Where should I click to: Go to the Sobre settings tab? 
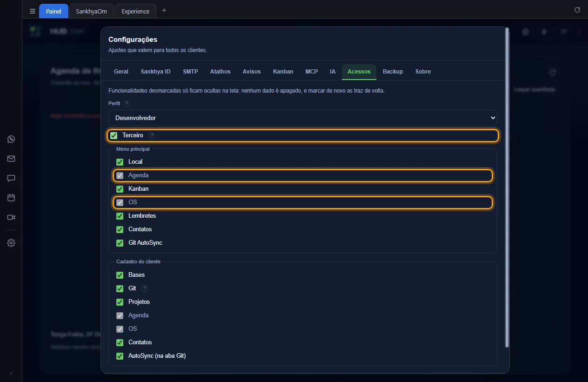pyautogui.click(x=423, y=72)
